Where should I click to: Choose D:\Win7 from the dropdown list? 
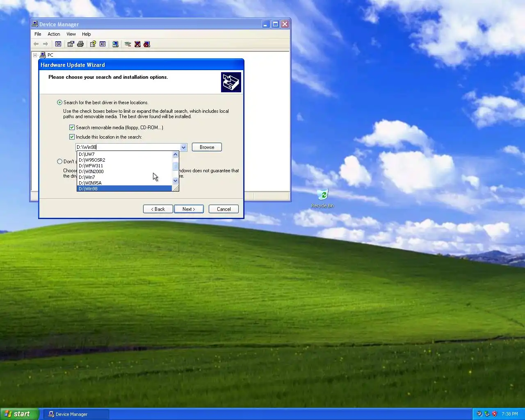click(x=124, y=177)
